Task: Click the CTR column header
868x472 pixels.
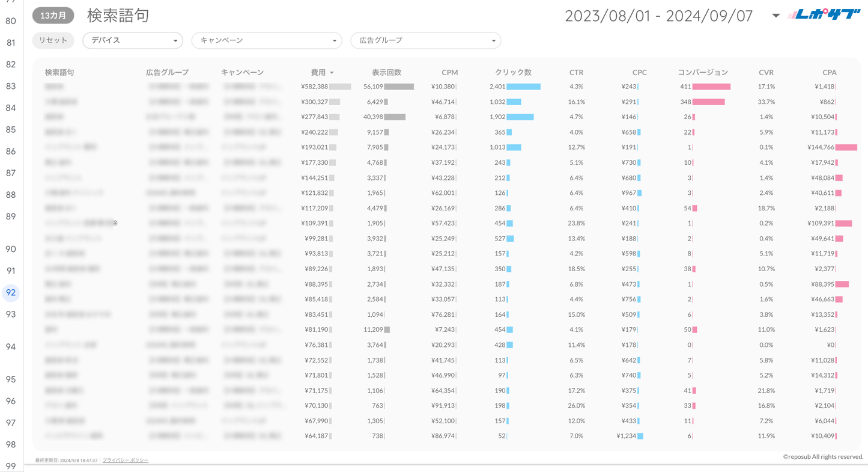Action: tap(576, 72)
